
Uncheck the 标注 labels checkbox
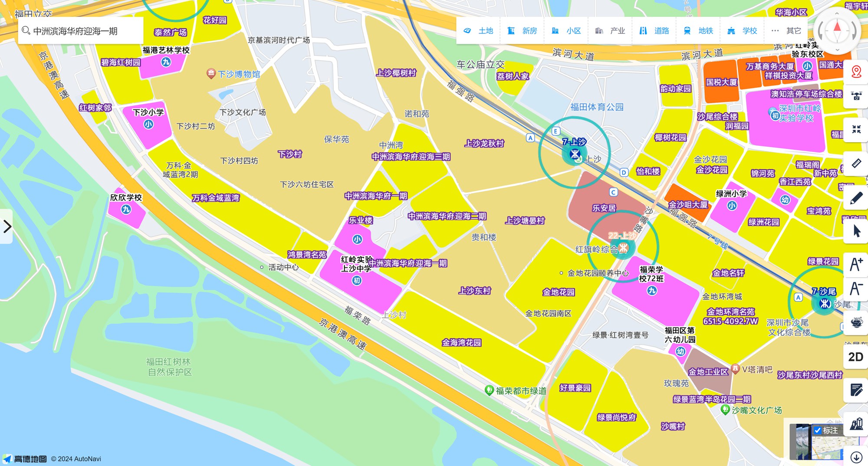pyautogui.click(x=818, y=430)
